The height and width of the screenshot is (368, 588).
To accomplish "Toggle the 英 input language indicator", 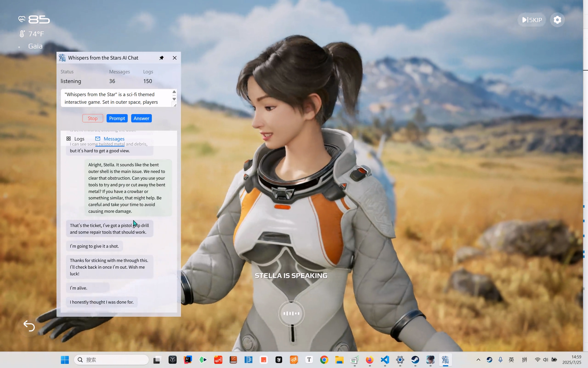I will pyautogui.click(x=512, y=360).
